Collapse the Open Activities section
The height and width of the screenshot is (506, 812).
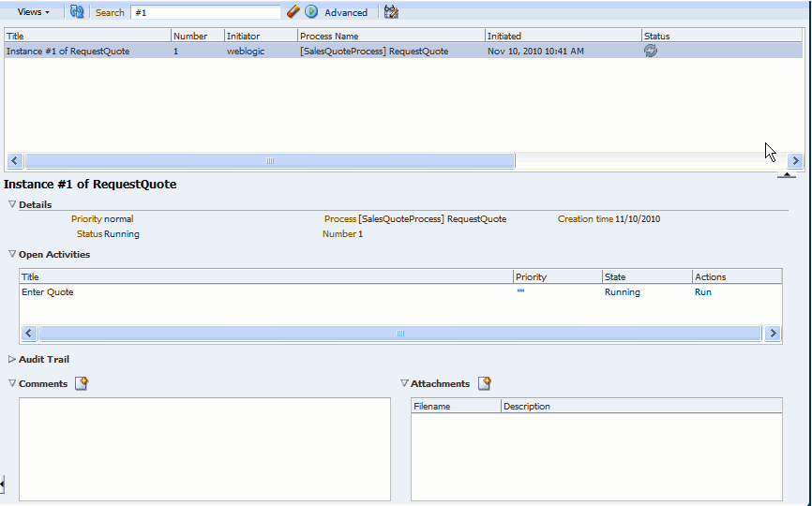(x=12, y=254)
